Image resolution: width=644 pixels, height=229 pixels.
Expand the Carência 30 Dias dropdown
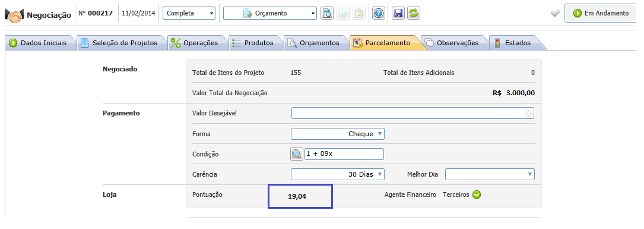coord(338,174)
